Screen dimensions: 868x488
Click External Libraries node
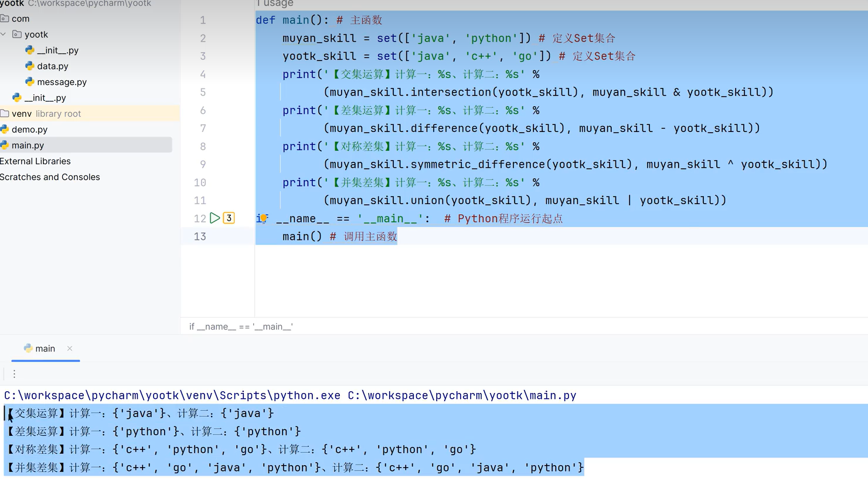pos(35,161)
